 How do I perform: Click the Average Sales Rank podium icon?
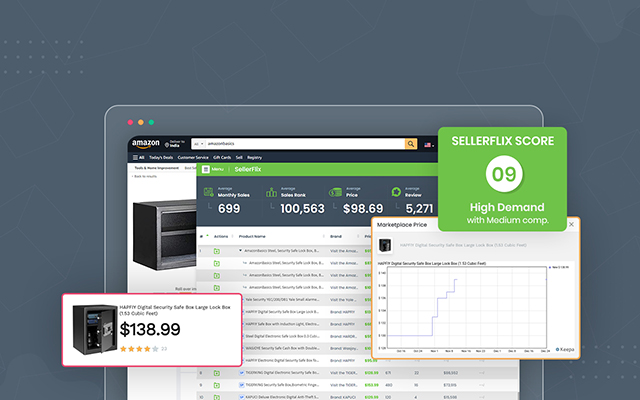271,192
